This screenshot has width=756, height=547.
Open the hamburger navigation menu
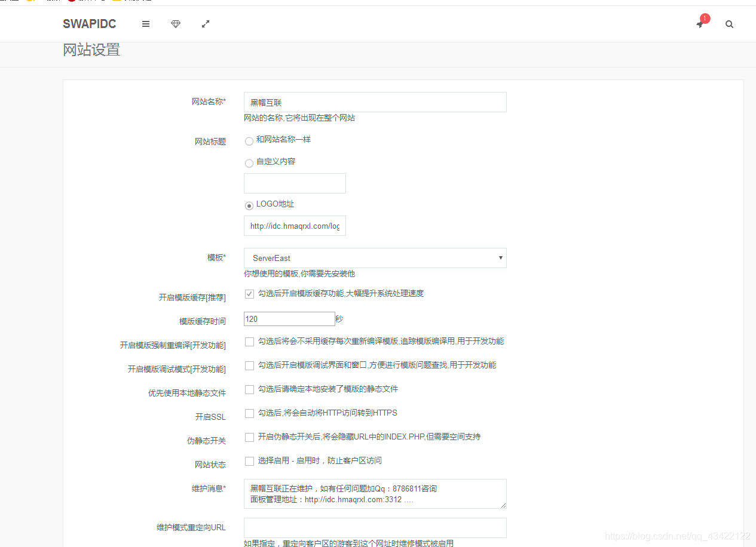146,24
